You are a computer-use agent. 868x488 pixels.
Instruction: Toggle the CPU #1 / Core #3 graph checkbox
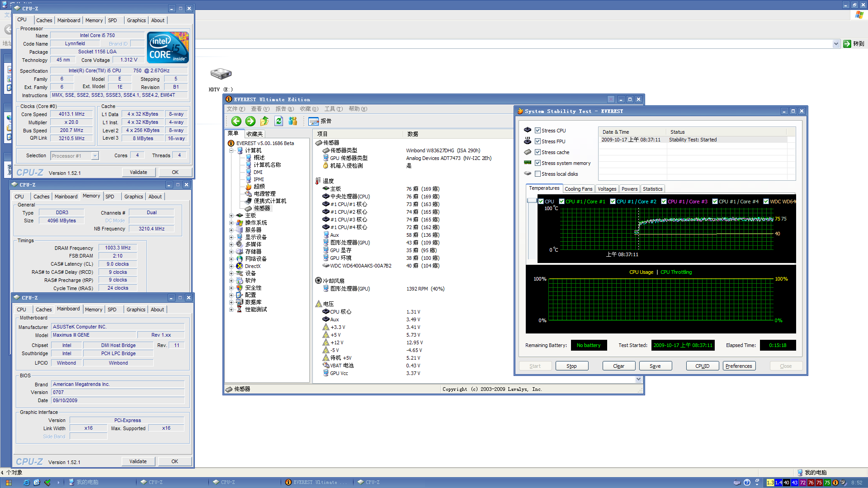pyautogui.click(x=664, y=202)
